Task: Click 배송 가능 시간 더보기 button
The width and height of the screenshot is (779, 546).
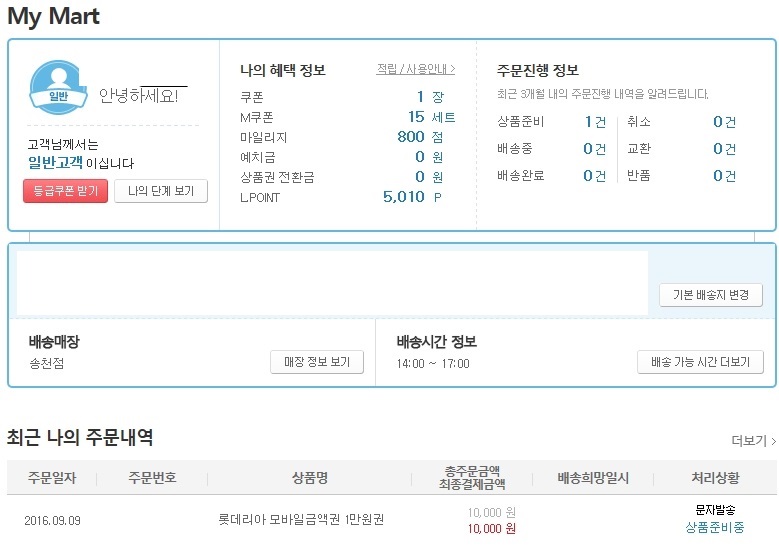Action: coord(700,362)
